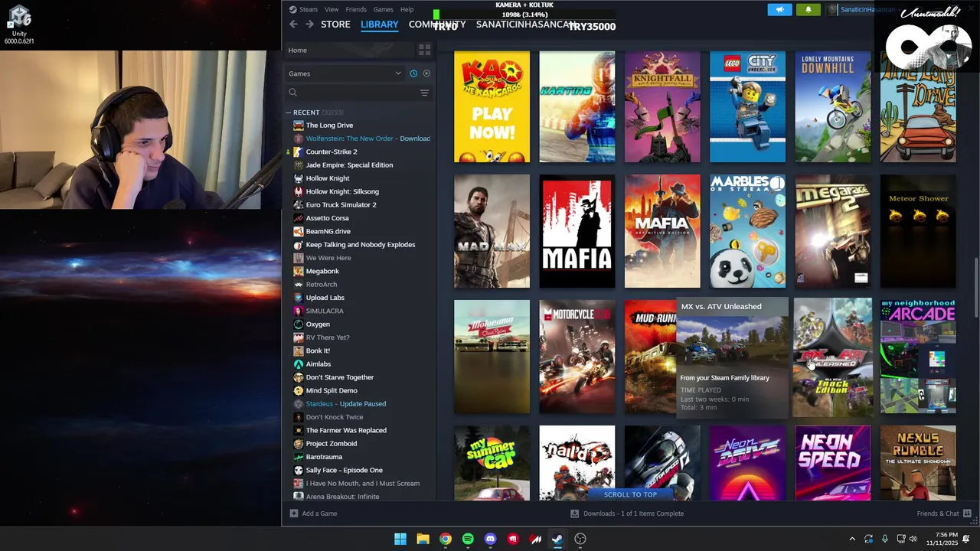Click the profile avatar picture
The height and width of the screenshot is (551, 980).
832,10
